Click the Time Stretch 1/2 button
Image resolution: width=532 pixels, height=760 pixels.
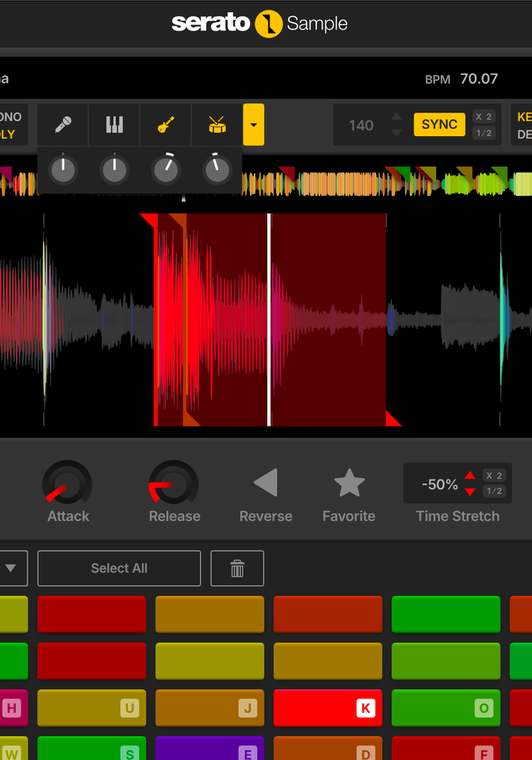click(494, 492)
